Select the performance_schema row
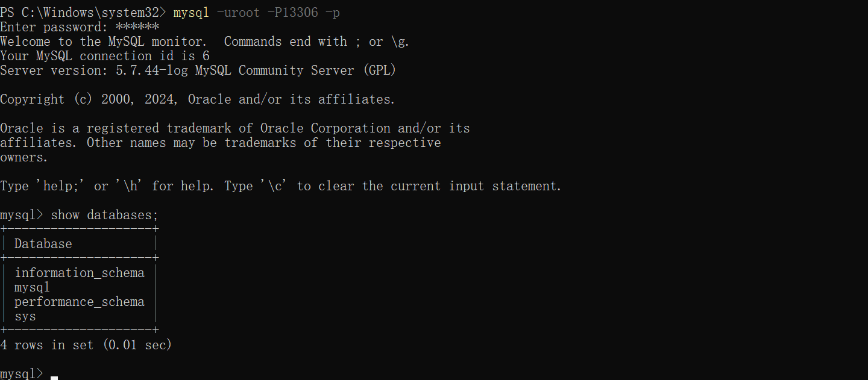Screen dimensions: 868x380 click(x=80, y=302)
